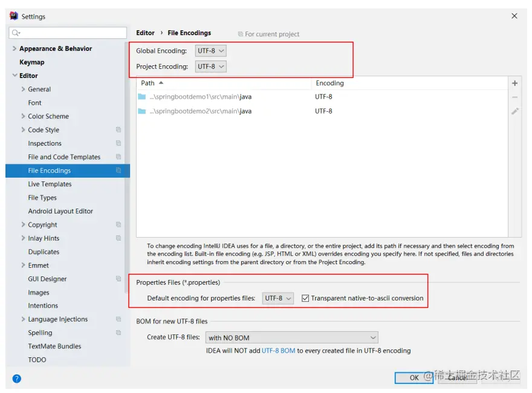Open Live Templates settings
Screen dimensions: 532x393
[50, 184]
